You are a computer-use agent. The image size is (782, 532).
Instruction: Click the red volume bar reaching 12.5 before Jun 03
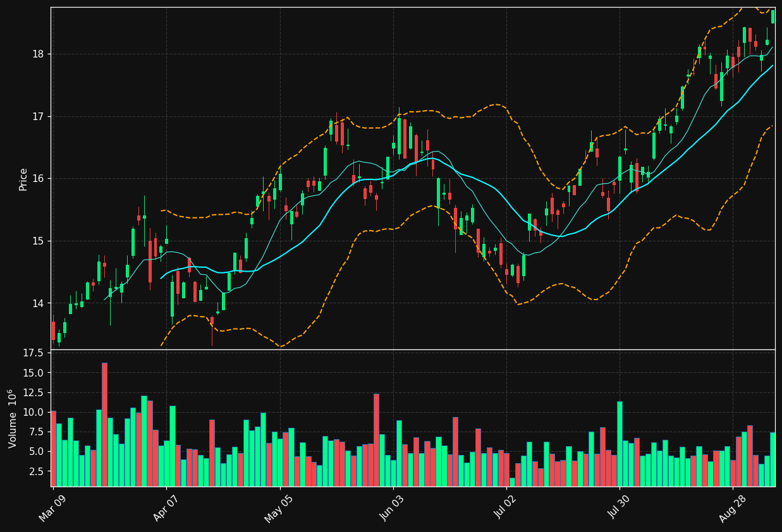pyautogui.click(x=376, y=440)
